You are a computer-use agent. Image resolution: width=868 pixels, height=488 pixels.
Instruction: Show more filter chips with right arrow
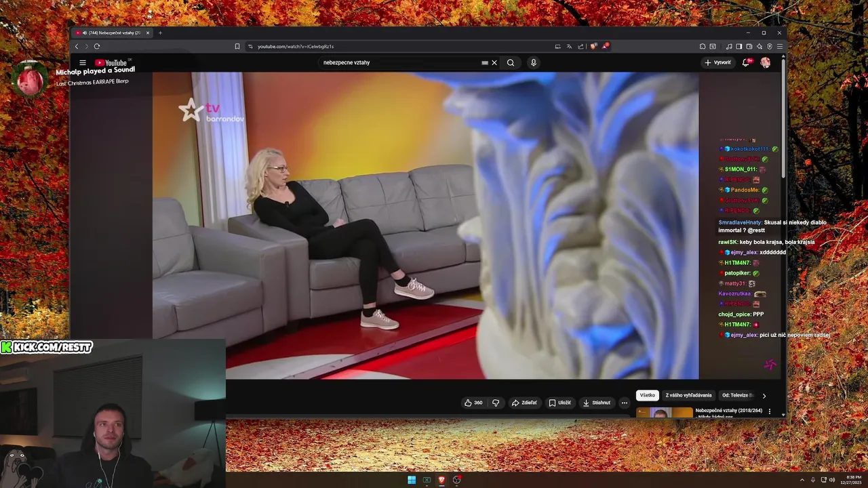click(x=764, y=396)
